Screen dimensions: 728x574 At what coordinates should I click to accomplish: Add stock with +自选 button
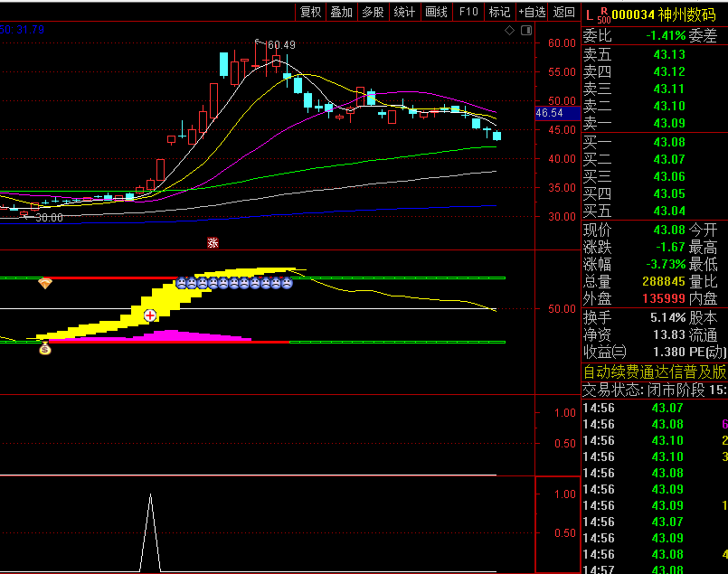532,12
